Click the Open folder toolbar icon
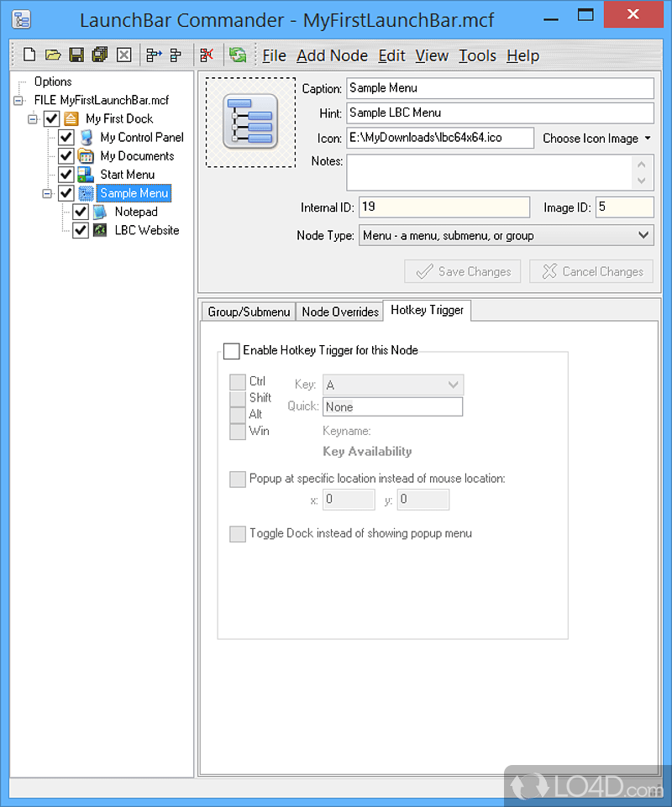Image resolution: width=672 pixels, height=807 pixels. [53, 55]
